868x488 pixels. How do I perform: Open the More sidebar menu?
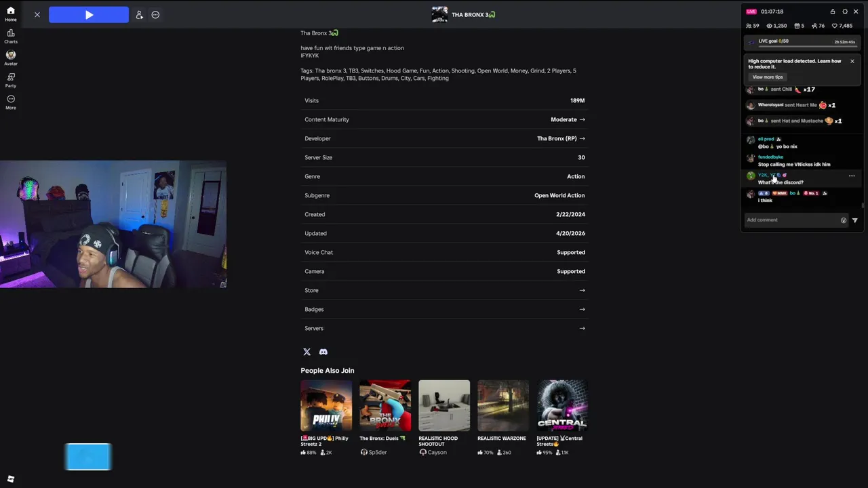tap(11, 102)
